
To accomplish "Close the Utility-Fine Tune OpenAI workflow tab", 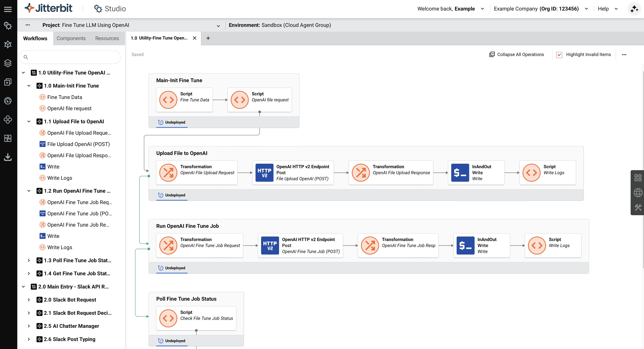I will pyautogui.click(x=194, y=38).
